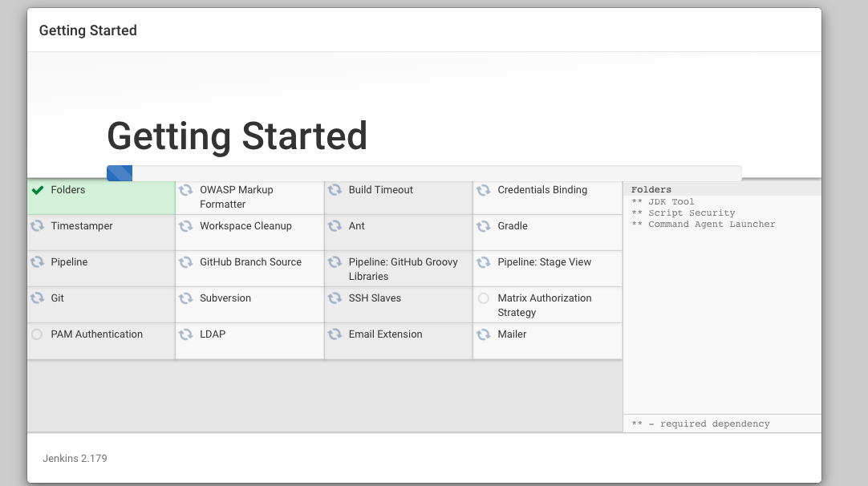This screenshot has height=486, width=868.
Task: Click the installation progress bar
Action: [424, 173]
